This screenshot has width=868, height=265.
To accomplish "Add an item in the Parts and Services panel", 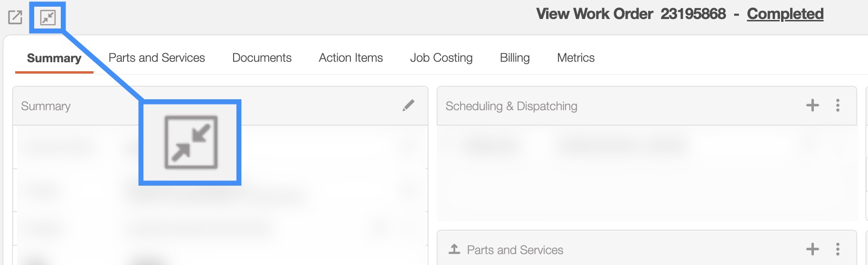I will 812,249.
